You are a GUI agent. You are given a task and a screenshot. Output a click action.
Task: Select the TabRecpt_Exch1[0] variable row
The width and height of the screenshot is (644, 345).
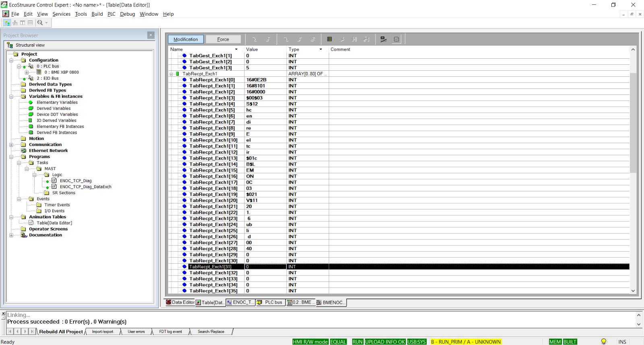click(x=399, y=80)
